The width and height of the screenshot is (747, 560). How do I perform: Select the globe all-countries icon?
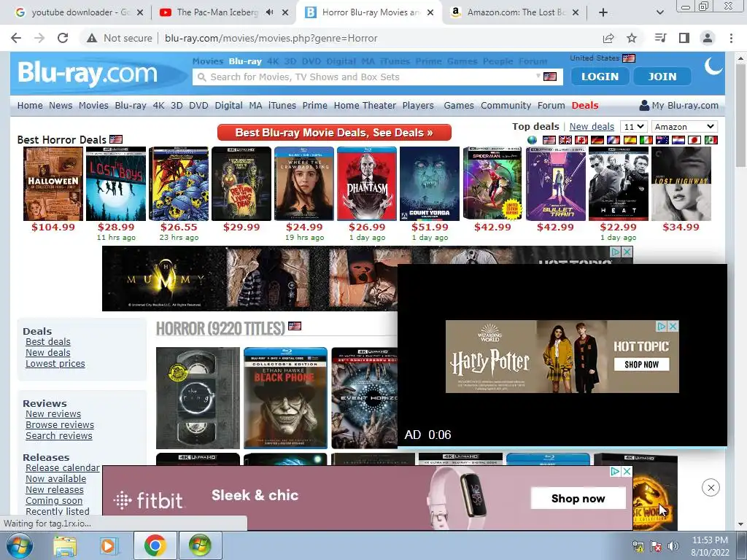coord(532,140)
